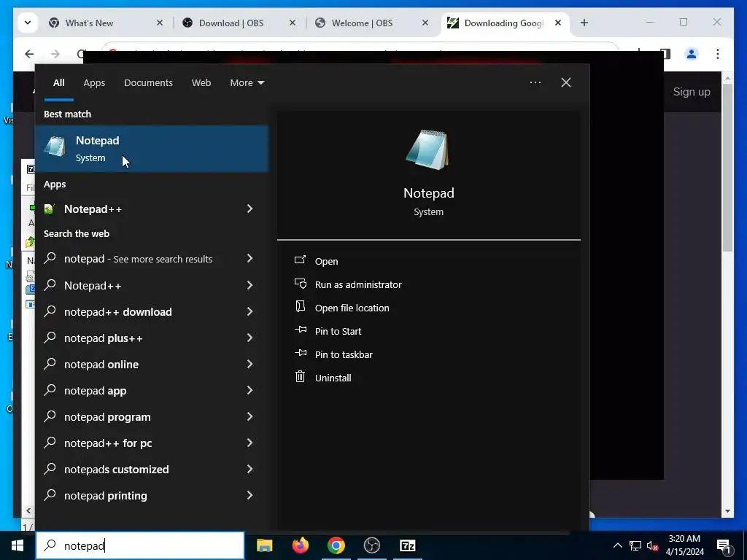
Task: Click Chrome back arrow
Action: pyautogui.click(x=29, y=54)
